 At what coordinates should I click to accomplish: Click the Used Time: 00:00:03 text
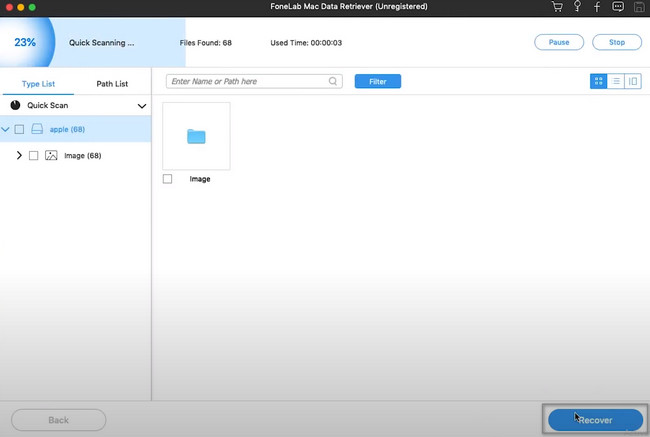[x=306, y=43]
